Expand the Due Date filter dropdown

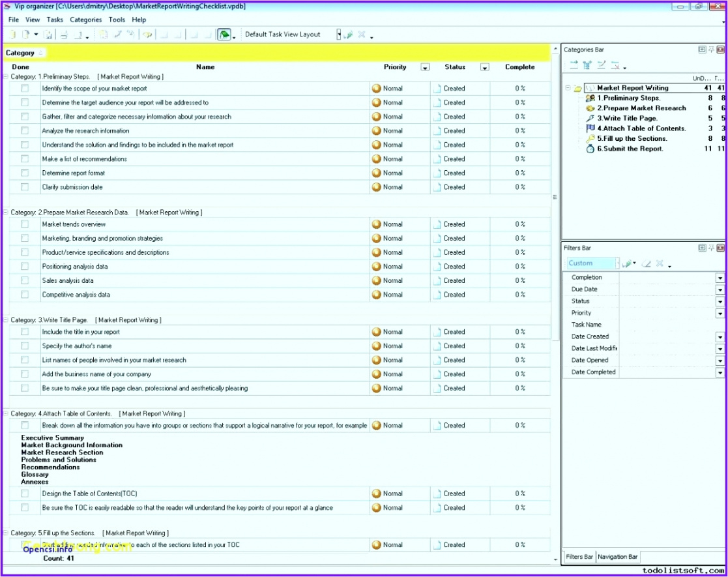click(720, 289)
